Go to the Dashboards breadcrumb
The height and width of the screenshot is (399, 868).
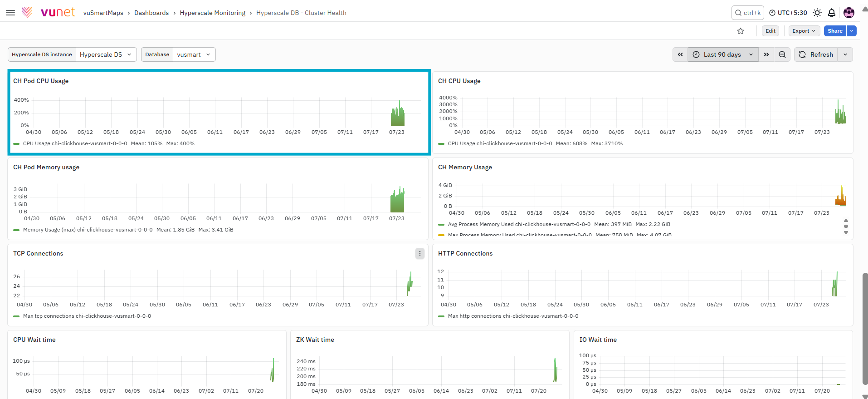coord(151,13)
